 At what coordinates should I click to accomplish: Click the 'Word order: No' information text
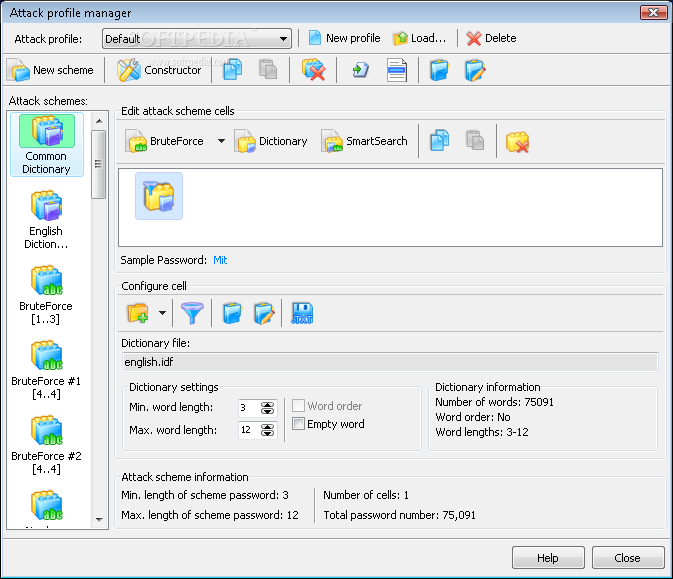pos(473,417)
